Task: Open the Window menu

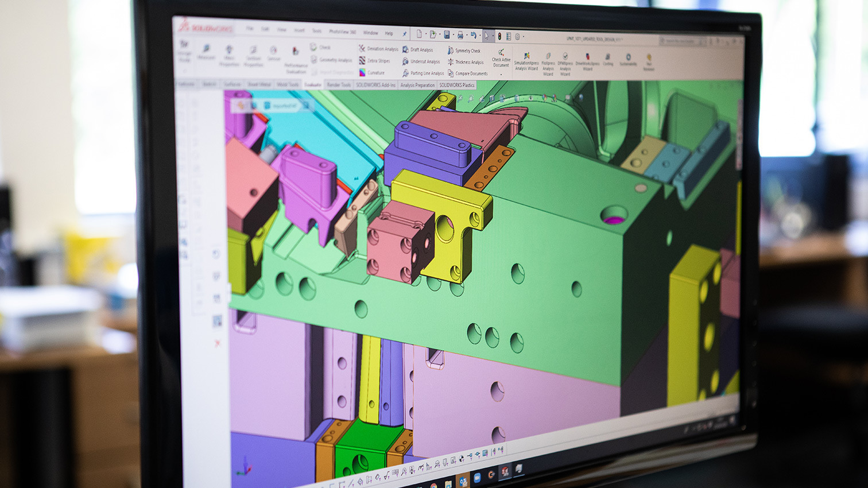Action: click(x=370, y=32)
